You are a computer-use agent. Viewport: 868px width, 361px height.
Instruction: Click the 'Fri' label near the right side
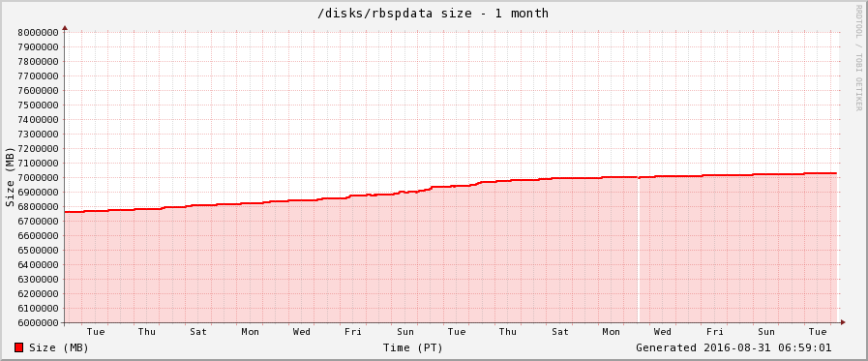point(715,332)
